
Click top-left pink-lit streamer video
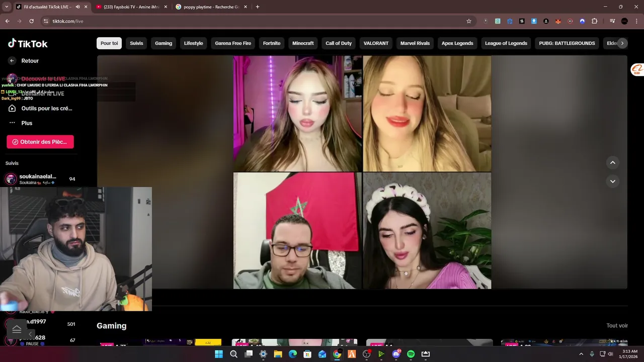pos(297,114)
